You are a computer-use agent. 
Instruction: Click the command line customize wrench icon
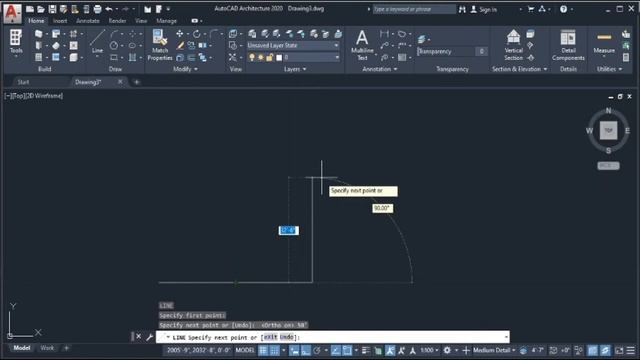click(x=149, y=337)
